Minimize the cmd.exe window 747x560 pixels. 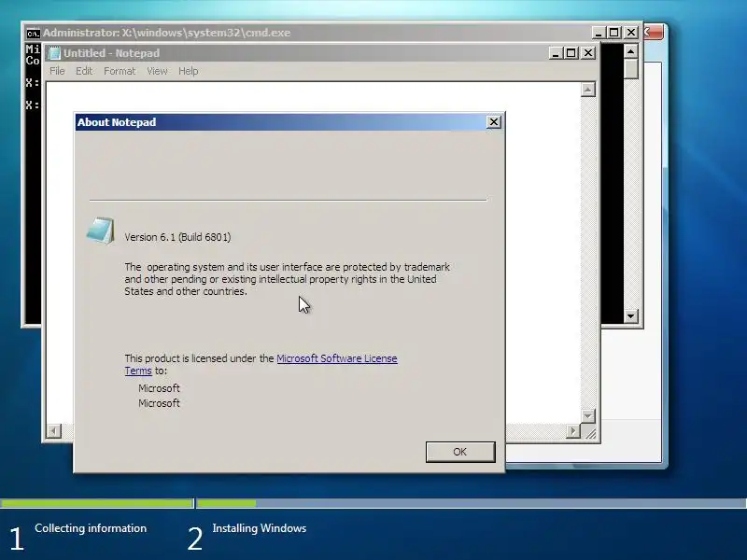click(599, 33)
